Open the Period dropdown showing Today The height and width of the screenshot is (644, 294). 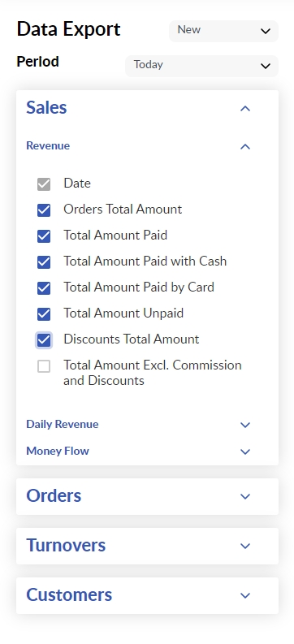click(x=201, y=66)
